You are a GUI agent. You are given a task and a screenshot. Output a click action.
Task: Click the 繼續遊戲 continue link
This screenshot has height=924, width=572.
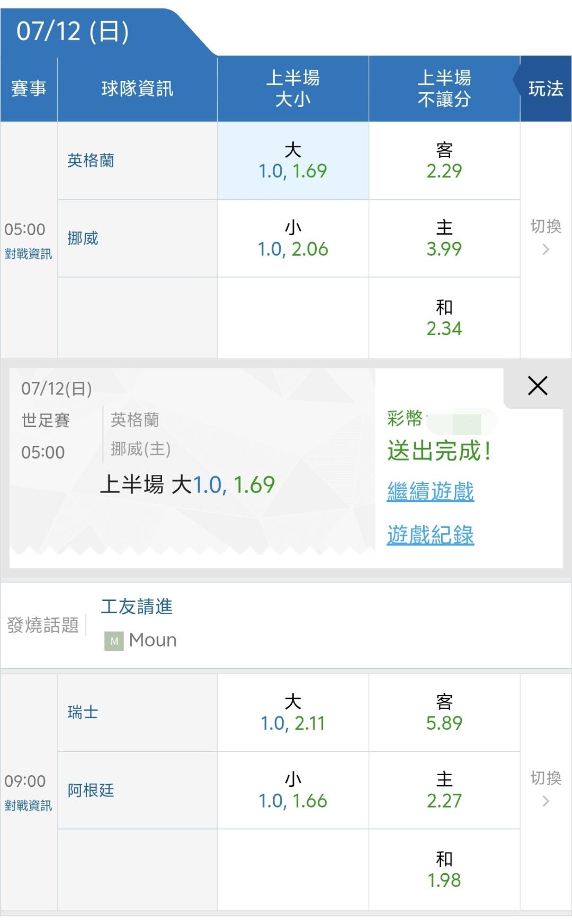point(430,491)
